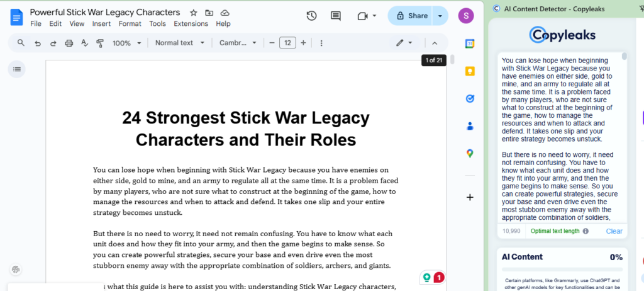644x291 pixels.
Task: Open the Format menu
Action: 130,24
